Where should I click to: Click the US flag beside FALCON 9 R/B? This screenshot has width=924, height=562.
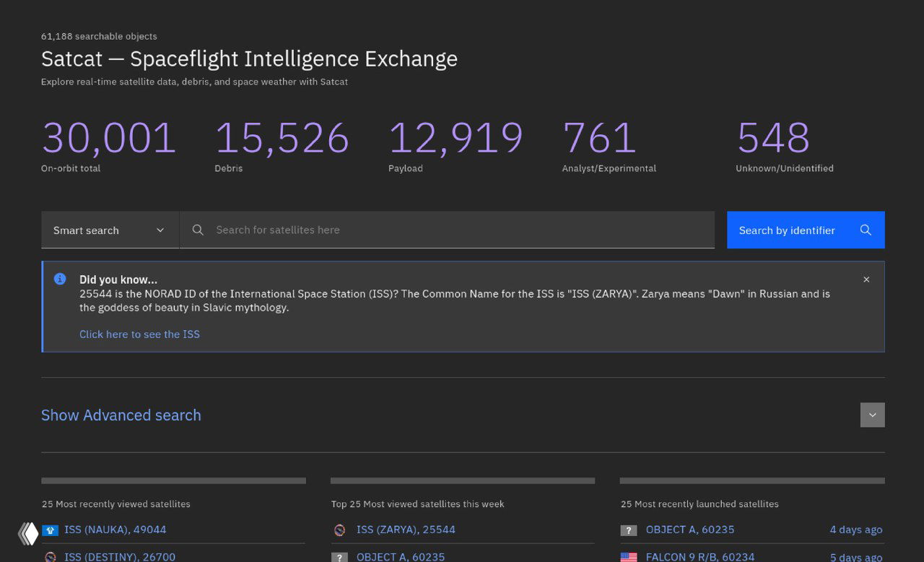tap(629, 557)
